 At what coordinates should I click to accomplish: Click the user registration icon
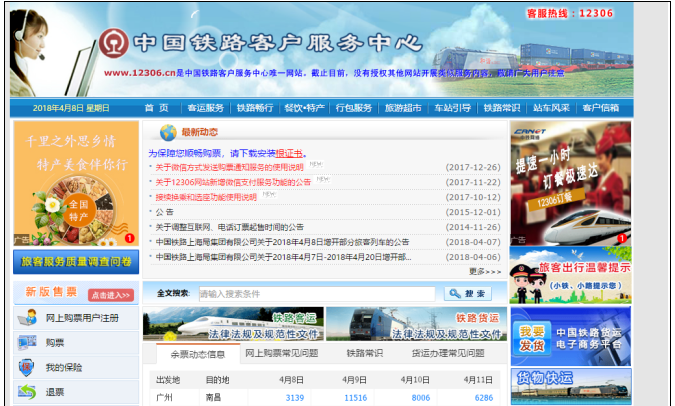click(x=27, y=318)
